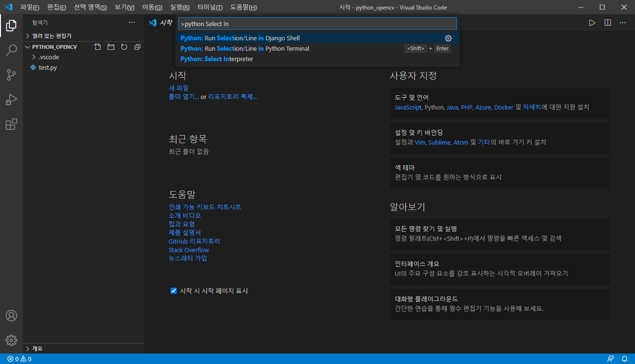Screen dimensions: 635x364
Task: Refresh the Explorer file tree
Action: [124, 47]
